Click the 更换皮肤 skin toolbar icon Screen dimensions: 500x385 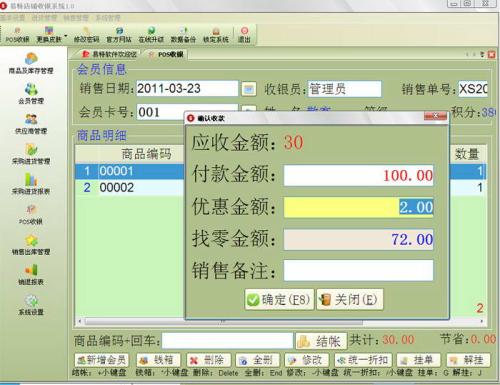coord(49,35)
